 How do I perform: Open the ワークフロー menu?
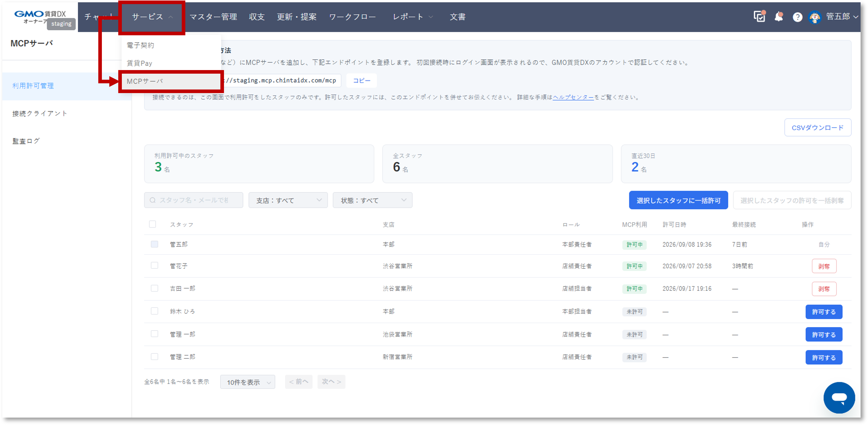click(x=352, y=17)
